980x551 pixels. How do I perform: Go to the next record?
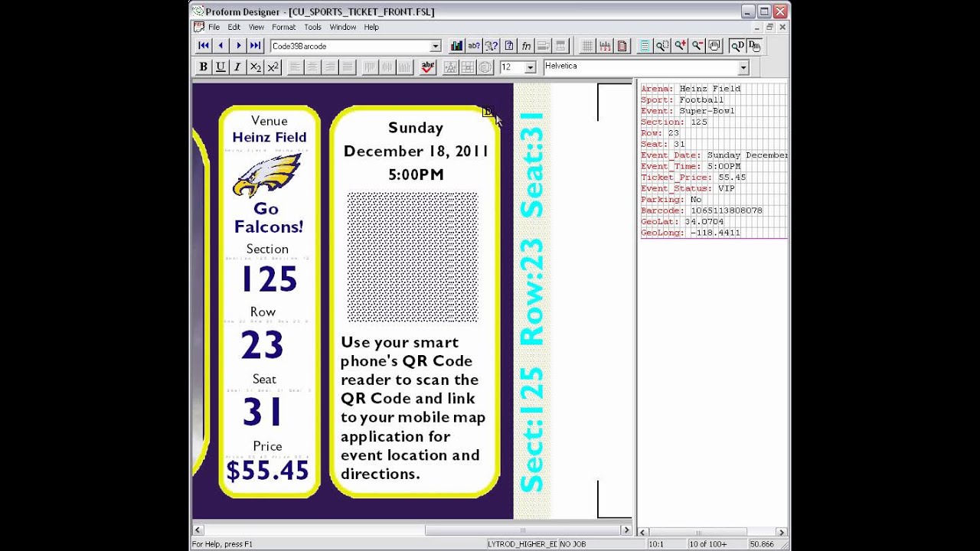(238, 46)
